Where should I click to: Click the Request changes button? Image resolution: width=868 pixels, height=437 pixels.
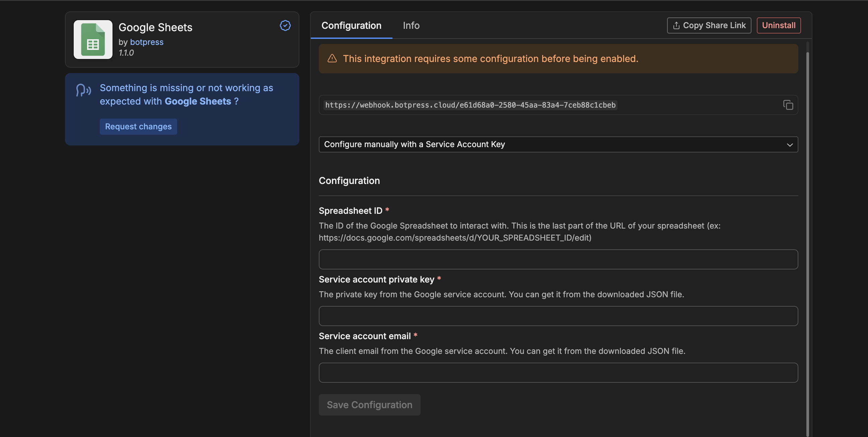138,126
